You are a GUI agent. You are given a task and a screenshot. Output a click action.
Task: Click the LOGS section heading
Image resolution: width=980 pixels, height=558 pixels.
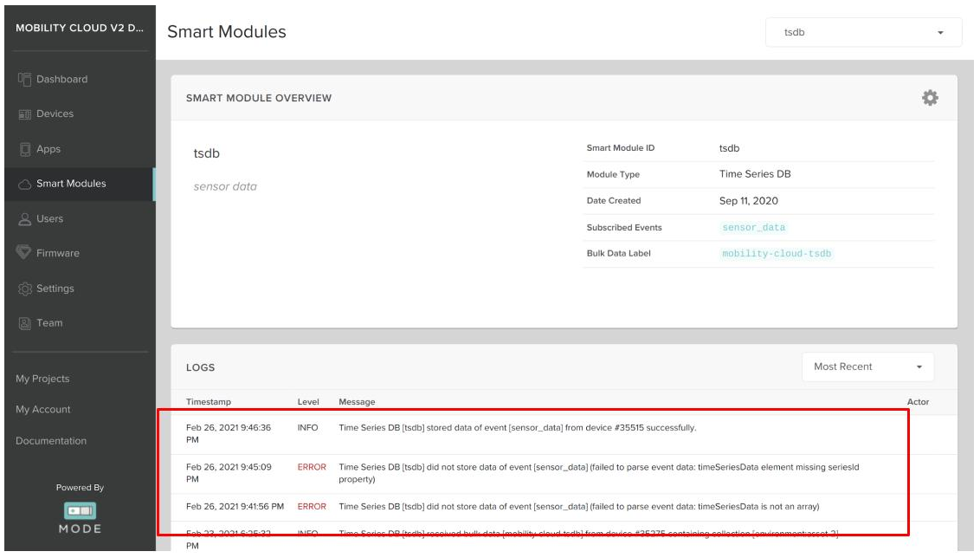201,368
